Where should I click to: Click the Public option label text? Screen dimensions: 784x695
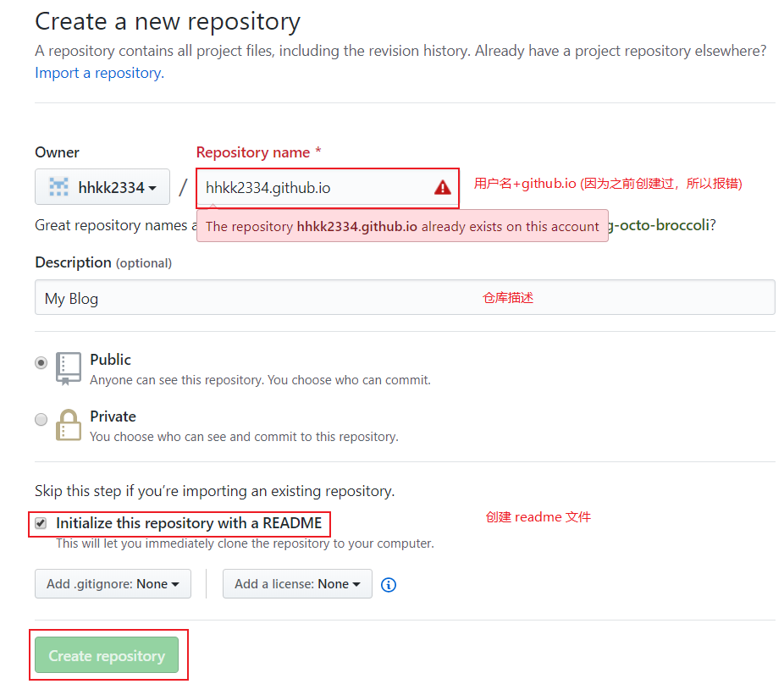pyautogui.click(x=111, y=360)
